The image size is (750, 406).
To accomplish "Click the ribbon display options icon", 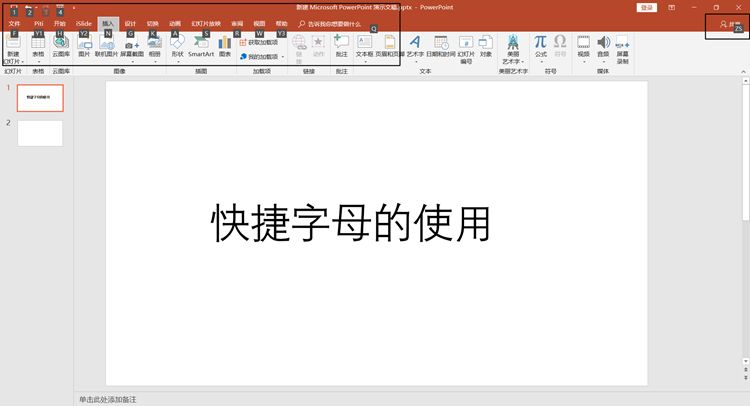I will [x=672, y=8].
